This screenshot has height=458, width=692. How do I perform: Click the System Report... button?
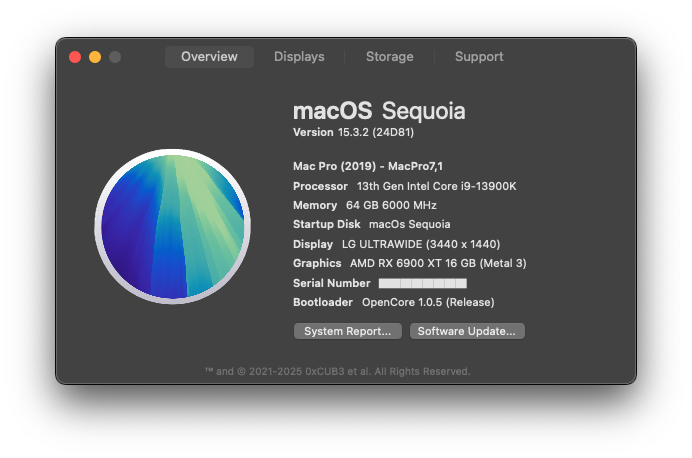click(348, 331)
